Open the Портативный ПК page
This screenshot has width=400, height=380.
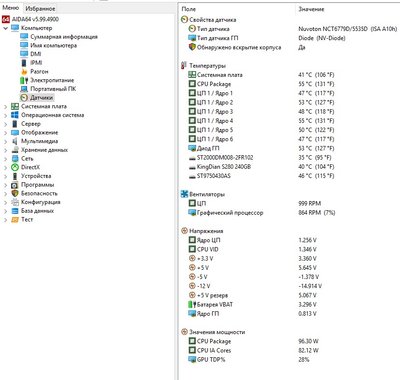53,89
